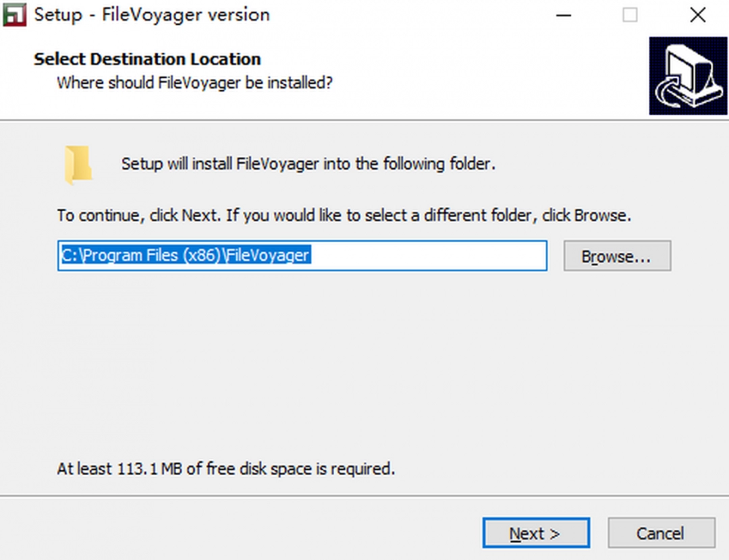Minimize the Setup window

point(564,14)
